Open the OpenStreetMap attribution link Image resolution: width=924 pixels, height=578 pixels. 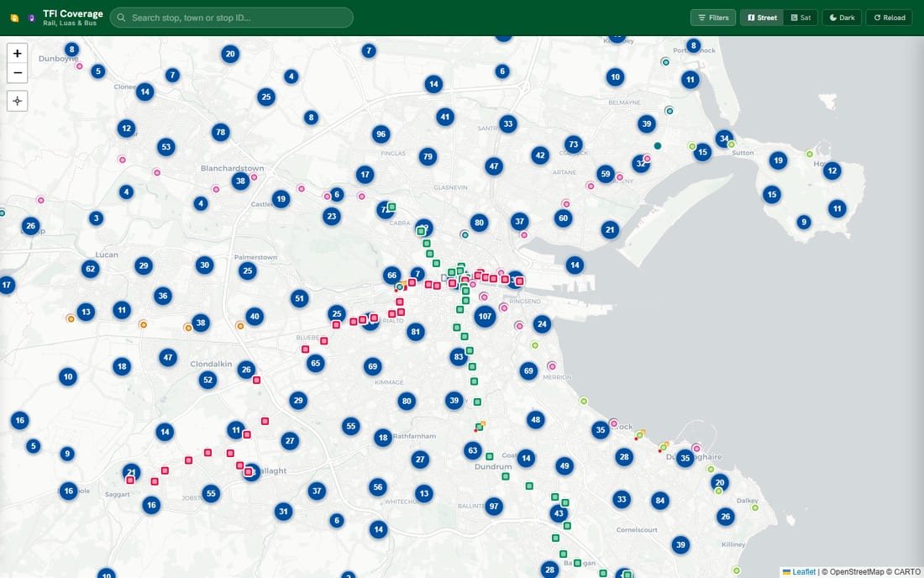(x=856, y=571)
